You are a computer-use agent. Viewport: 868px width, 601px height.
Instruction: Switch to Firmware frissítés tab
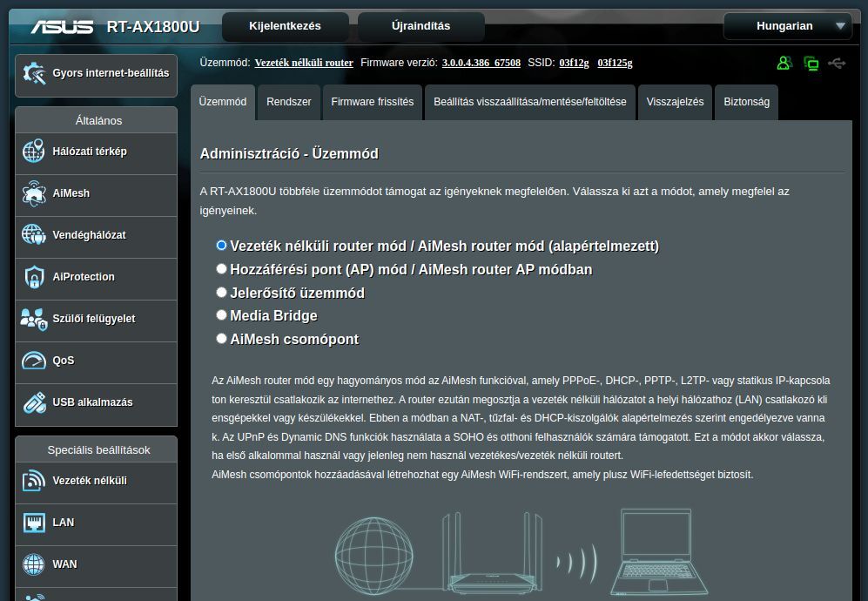pos(372,102)
